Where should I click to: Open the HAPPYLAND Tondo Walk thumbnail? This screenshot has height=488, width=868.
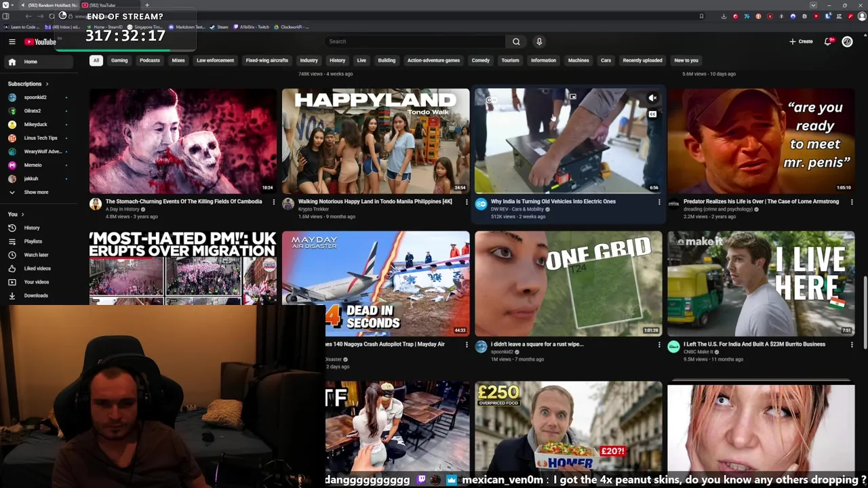[376, 141]
